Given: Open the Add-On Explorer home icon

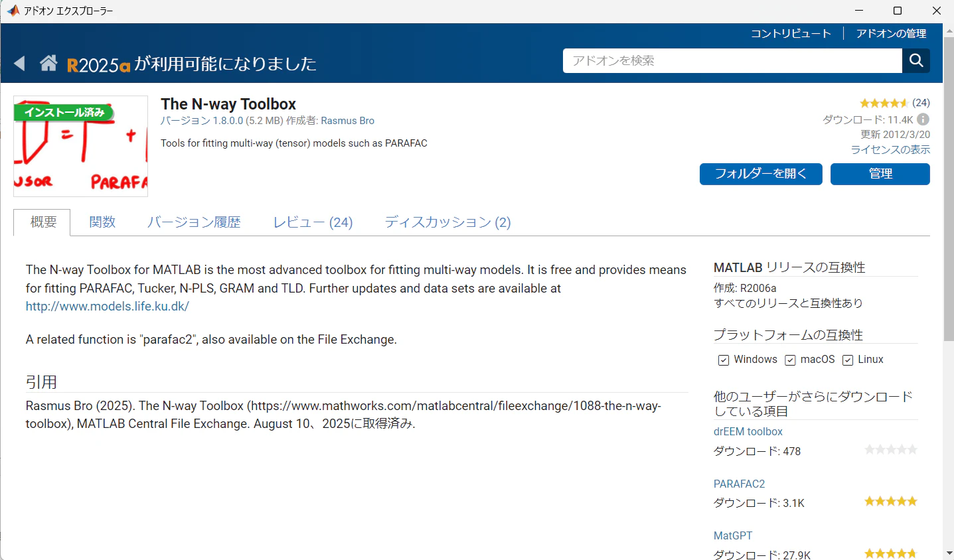Looking at the screenshot, I should point(48,63).
